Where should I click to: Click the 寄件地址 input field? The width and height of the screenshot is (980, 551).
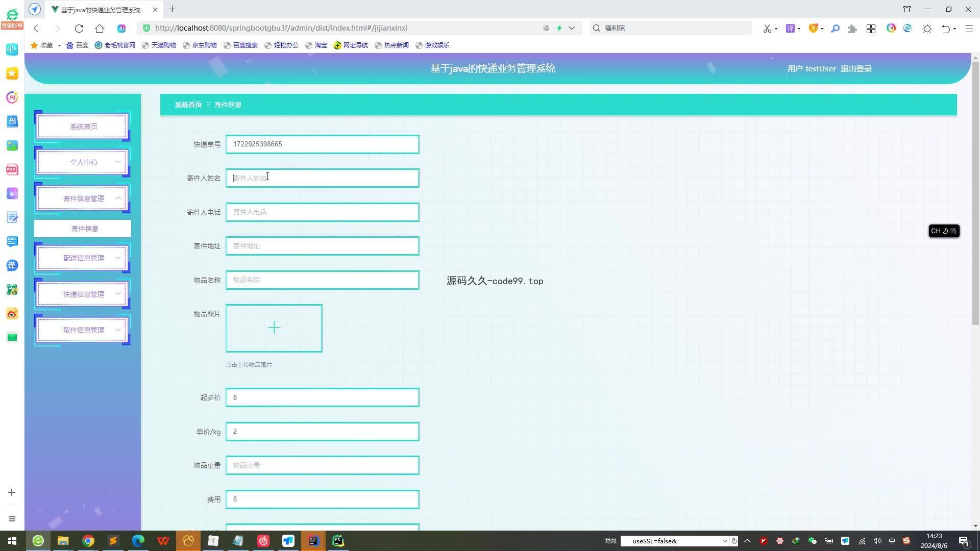click(x=323, y=246)
